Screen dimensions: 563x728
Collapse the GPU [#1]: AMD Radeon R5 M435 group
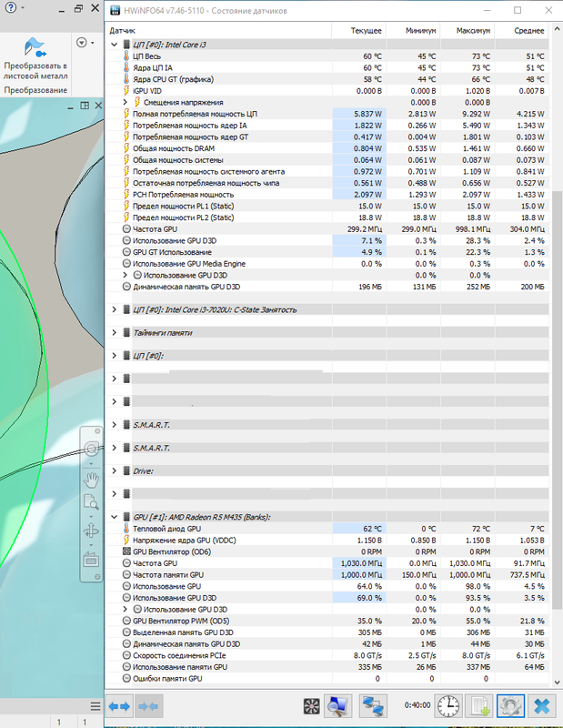click(115, 517)
